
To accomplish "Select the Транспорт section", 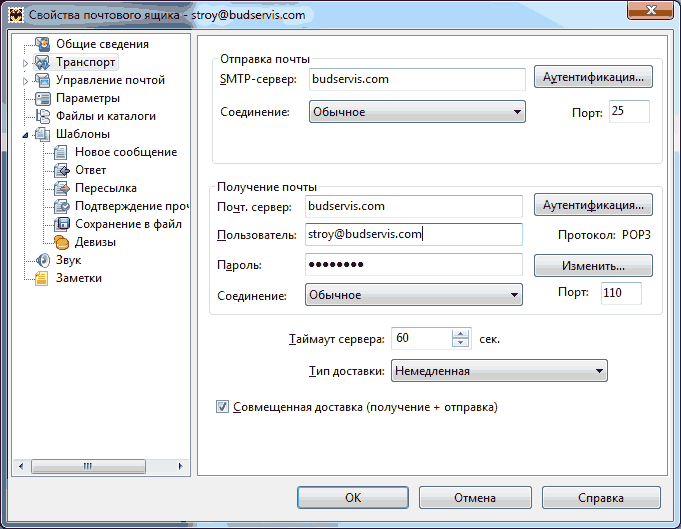I will tap(86, 62).
